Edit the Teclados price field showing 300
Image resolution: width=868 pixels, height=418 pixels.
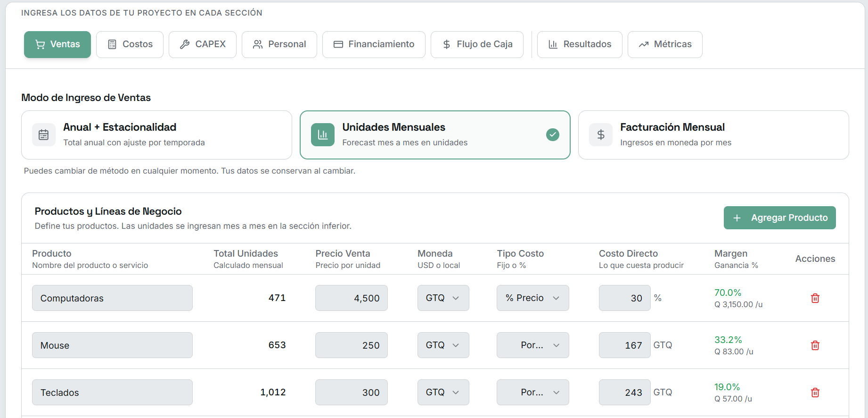pos(352,393)
